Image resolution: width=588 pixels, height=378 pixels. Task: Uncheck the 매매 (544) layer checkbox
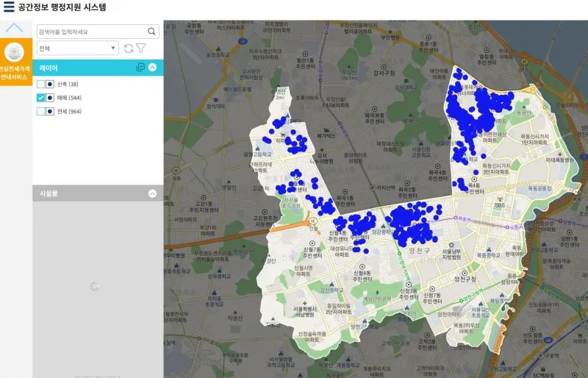coord(41,98)
